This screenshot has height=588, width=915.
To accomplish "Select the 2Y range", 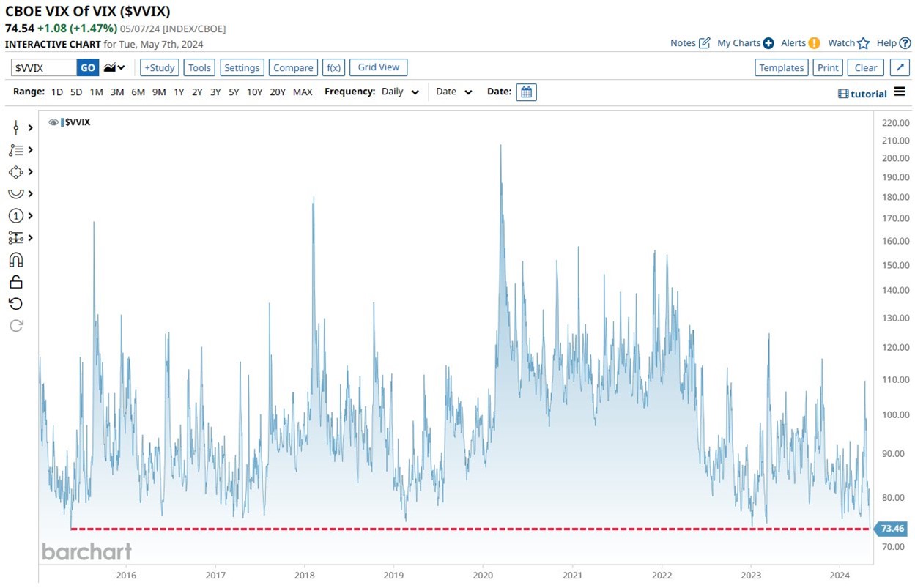I will 197,92.
